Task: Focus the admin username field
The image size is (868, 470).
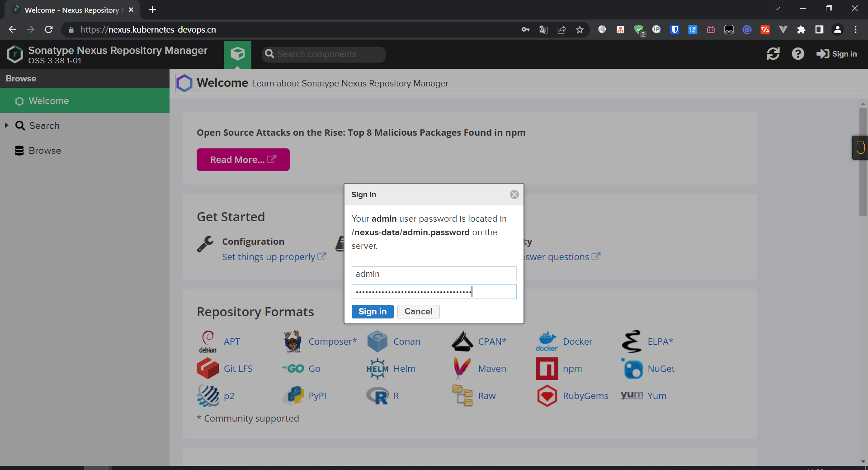Action: click(434, 274)
